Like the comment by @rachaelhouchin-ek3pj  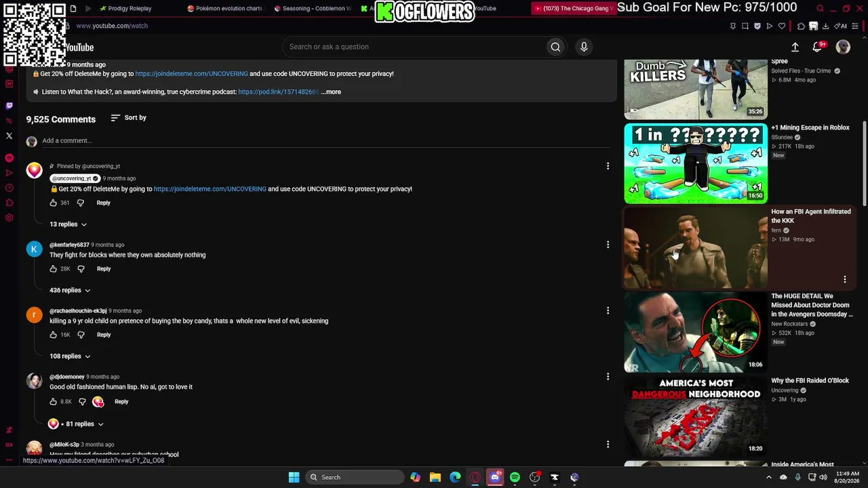coord(54,335)
